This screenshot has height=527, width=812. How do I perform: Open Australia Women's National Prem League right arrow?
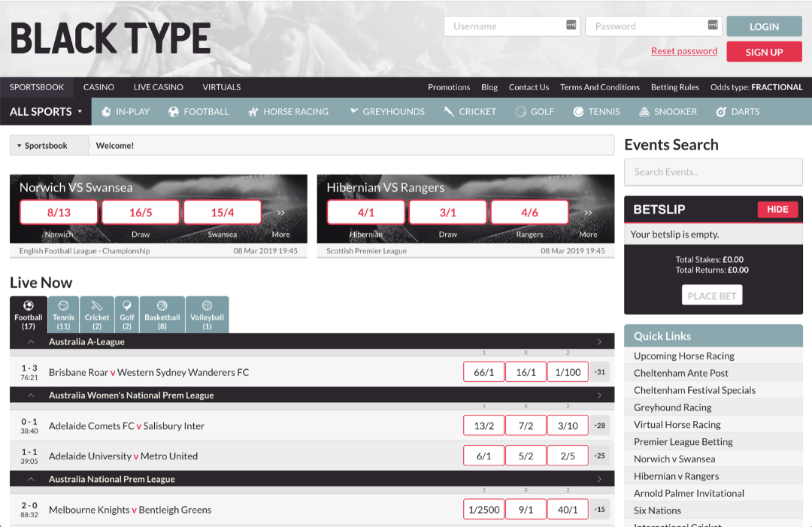[599, 395]
